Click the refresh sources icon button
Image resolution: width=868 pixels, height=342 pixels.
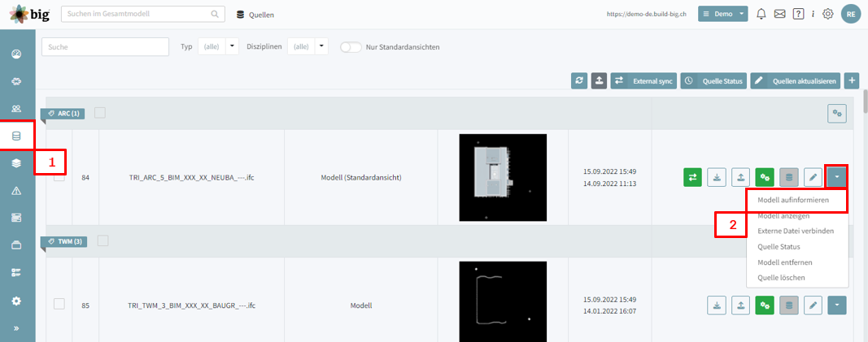pyautogui.click(x=579, y=80)
